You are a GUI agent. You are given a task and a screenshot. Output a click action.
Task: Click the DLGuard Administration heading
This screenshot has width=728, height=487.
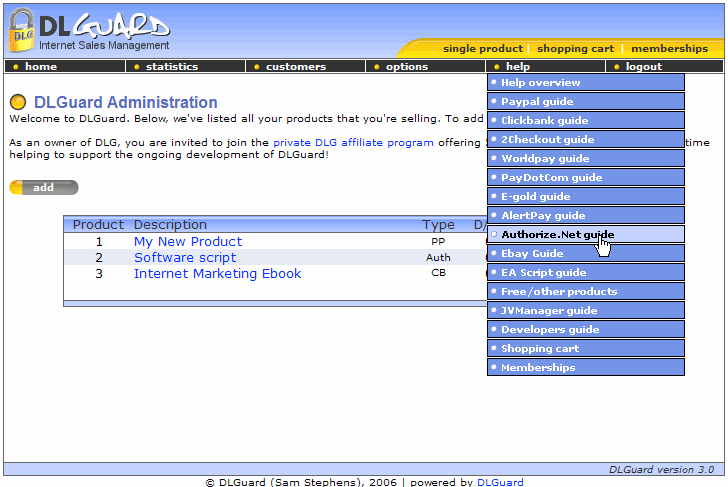(x=125, y=102)
